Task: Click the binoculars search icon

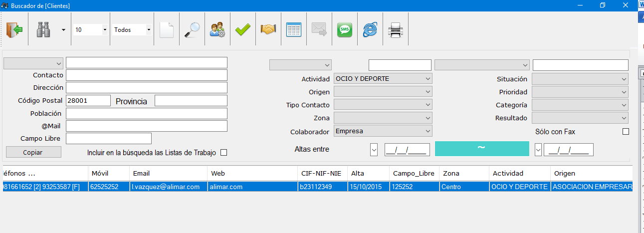Action: click(x=44, y=30)
